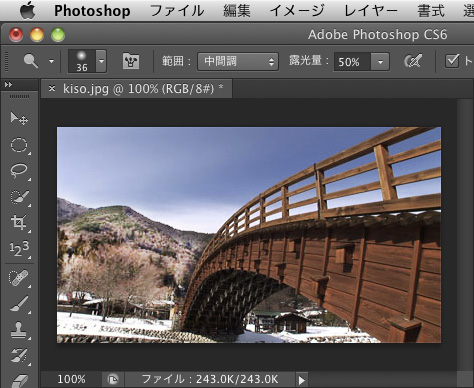Screen dimensions: 474x388
Task: Click the ファイル: 243.0K/243.0K status text
Action: tap(210, 379)
